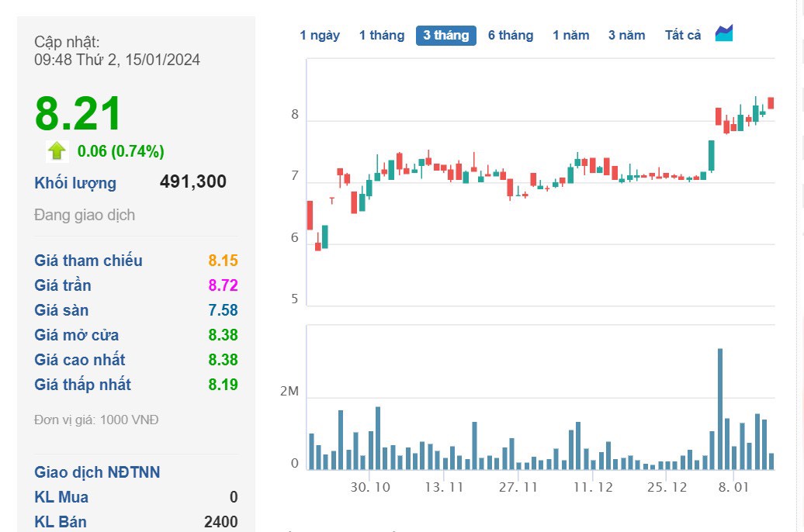Screen dimensions: 804x532
Task: Select the 1 ngày time range
Action: 320,35
